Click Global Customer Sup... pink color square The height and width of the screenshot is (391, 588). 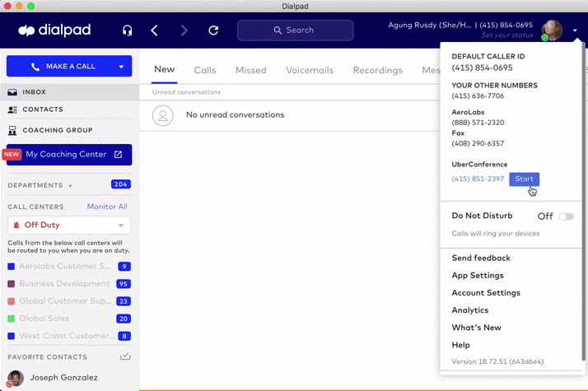pyautogui.click(x=12, y=301)
